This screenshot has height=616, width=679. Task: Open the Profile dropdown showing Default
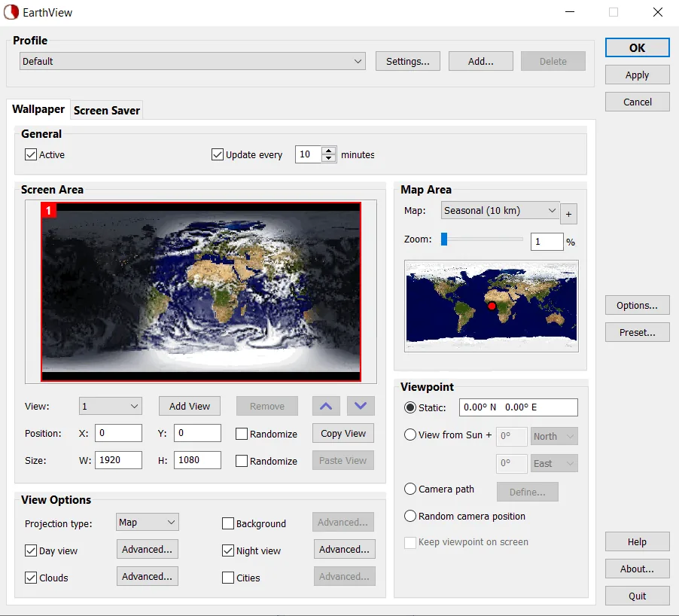click(x=192, y=61)
